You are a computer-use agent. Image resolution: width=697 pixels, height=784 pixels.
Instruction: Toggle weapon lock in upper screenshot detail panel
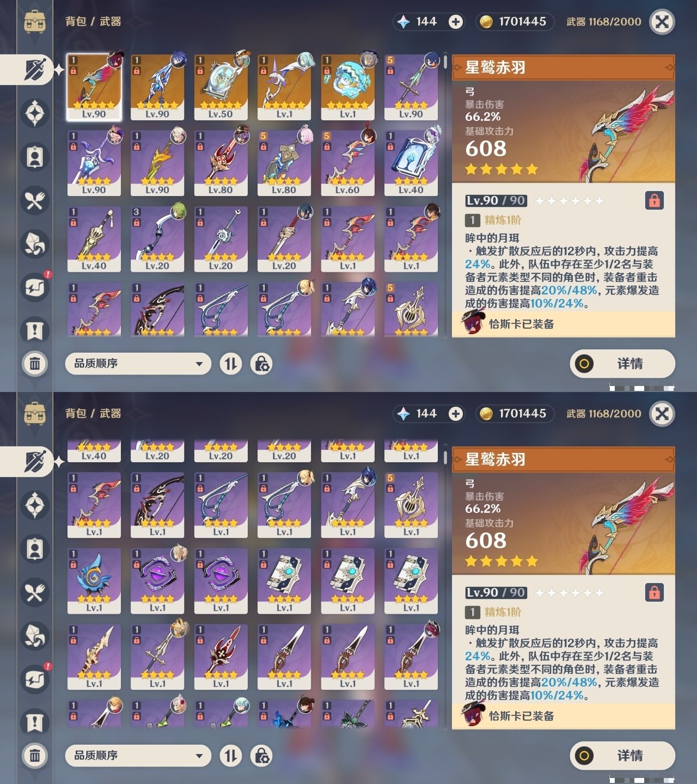pyautogui.click(x=654, y=200)
